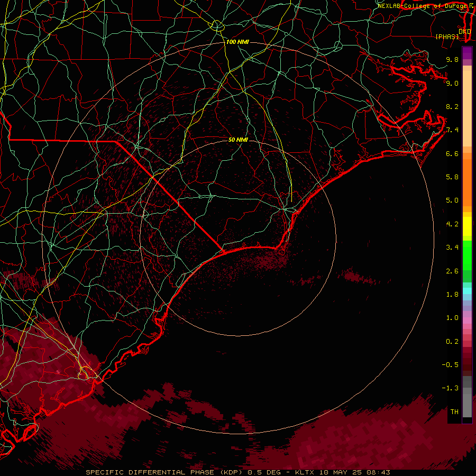Click the [PHAS] unit label
Viewport: 476px width, 476px height.
tap(447, 37)
